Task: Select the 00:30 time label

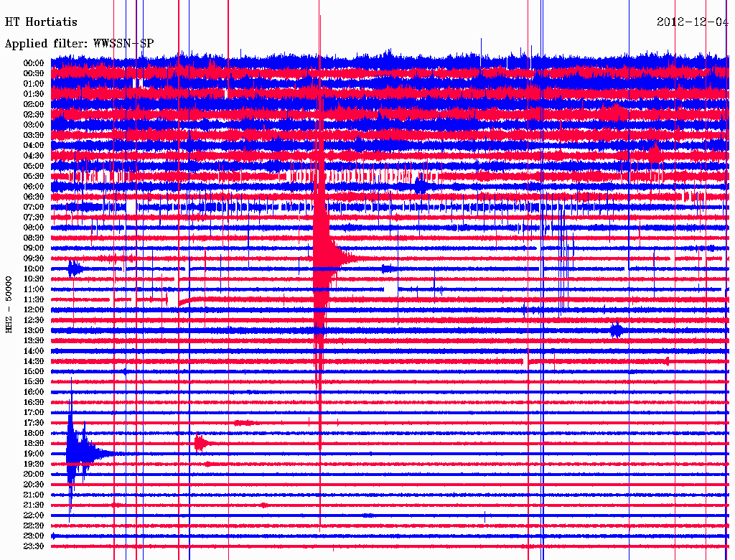Action: (x=34, y=73)
